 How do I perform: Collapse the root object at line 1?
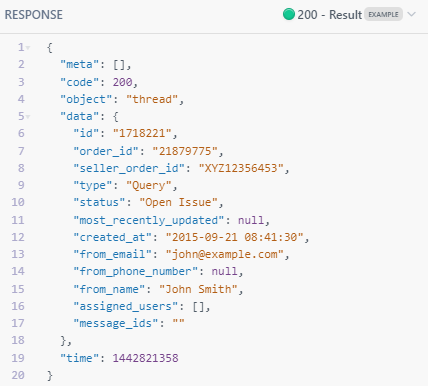pyautogui.click(x=28, y=48)
